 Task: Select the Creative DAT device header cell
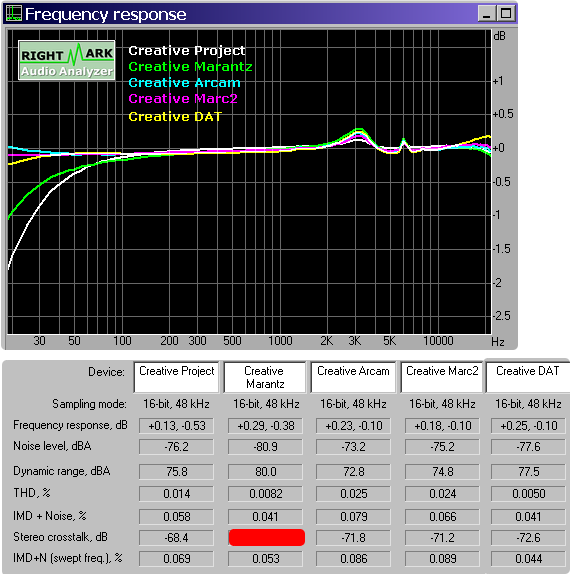pyautogui.click(x=527, y=377)
